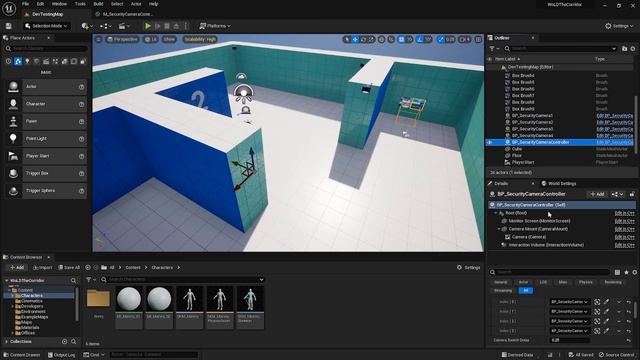
Task: Collapse the Root (Root) component
Action: [x=496, y=213]
